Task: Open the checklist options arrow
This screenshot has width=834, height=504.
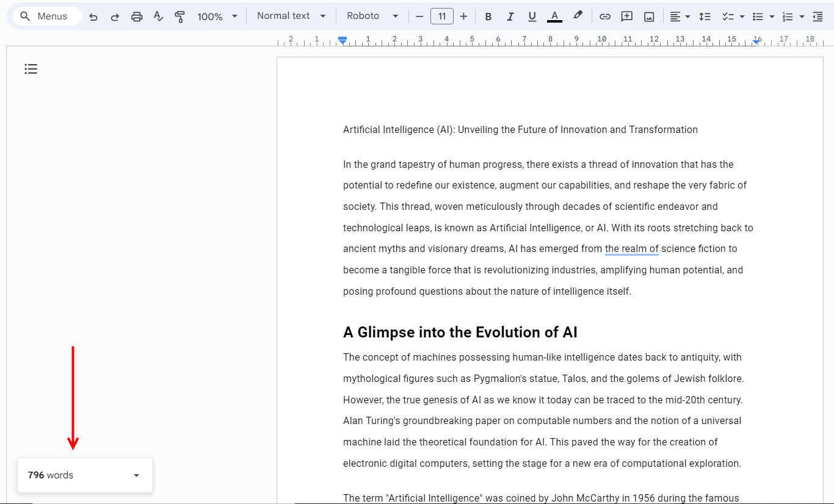Action: coord(742,16)
